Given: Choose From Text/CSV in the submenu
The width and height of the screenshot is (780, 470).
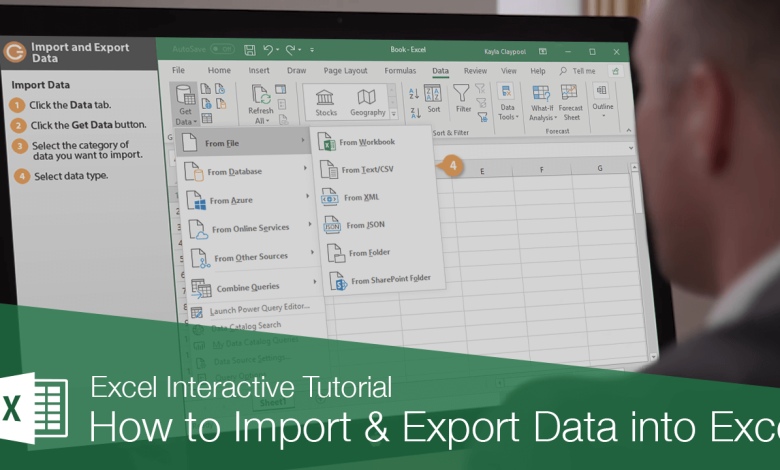Looking at the screenshot, I should tap(358, 170).
